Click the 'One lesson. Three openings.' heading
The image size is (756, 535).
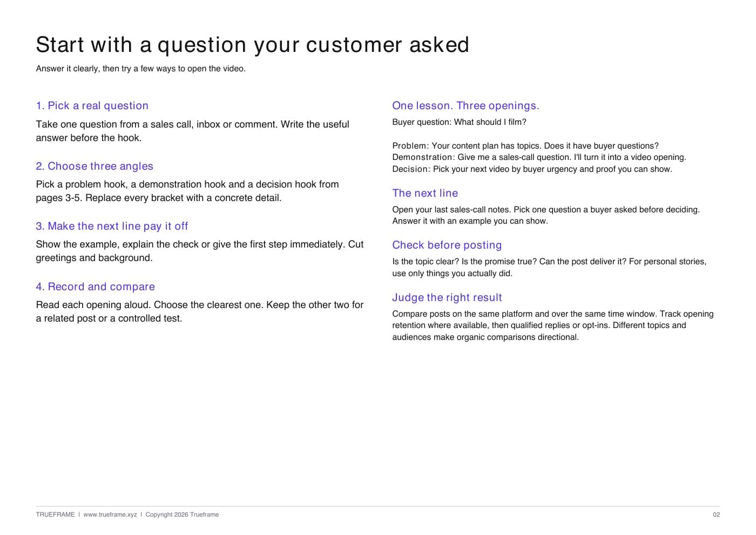(x=465, y=106)
